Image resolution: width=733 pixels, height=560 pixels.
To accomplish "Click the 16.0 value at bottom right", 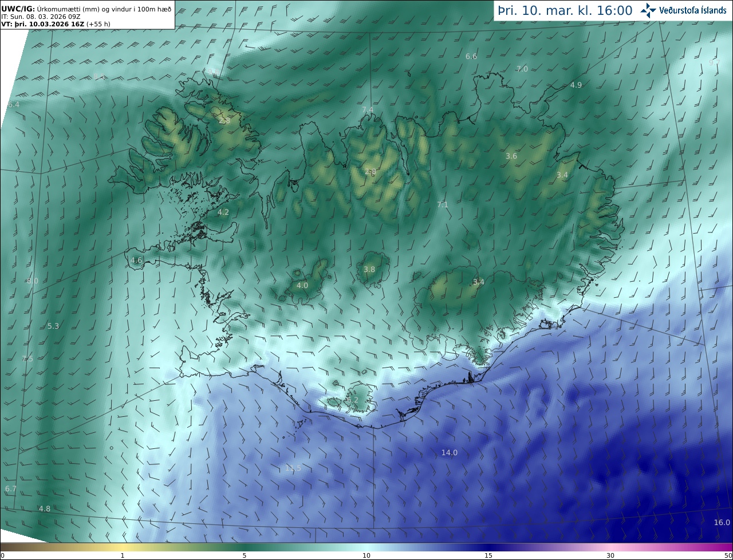I will point(722,522).
